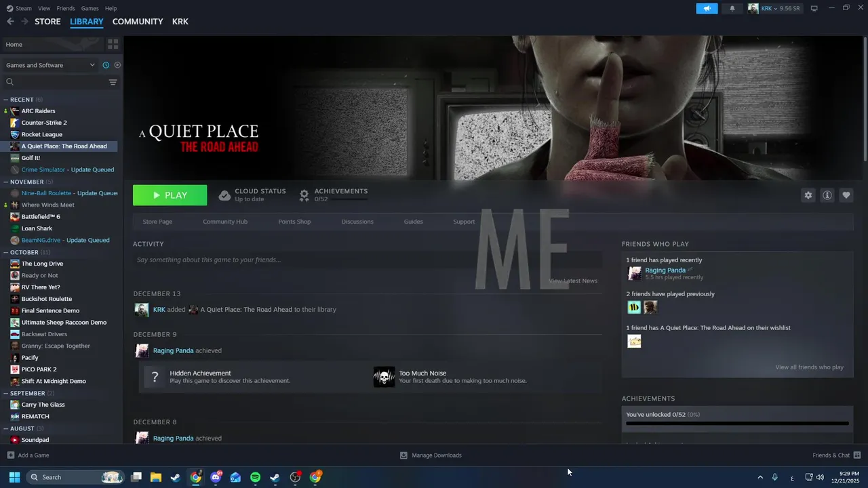The height and width of the screenshot is (488, 868).
Task: Open advanced filter options icon
Action: pyautogui.click(x=113, y=82)
